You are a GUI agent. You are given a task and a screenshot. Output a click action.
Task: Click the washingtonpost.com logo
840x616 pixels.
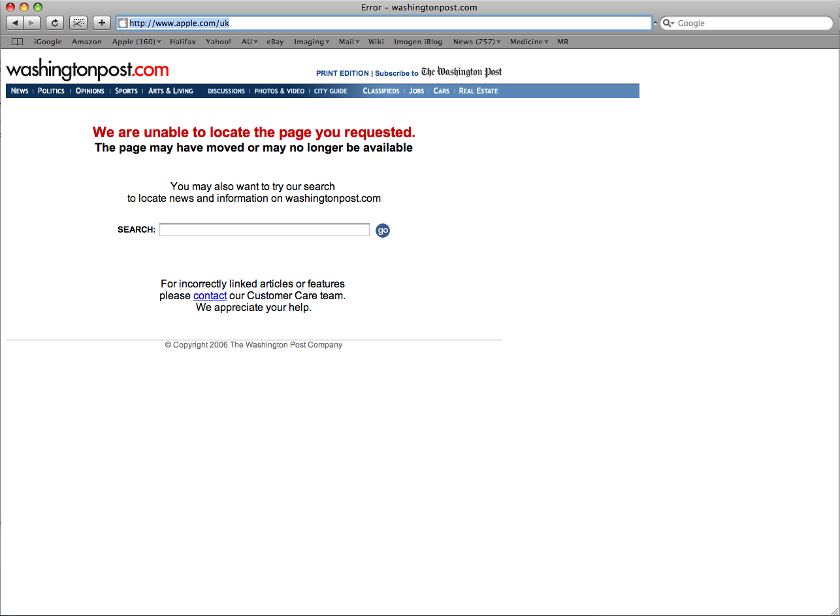[88, 70]
